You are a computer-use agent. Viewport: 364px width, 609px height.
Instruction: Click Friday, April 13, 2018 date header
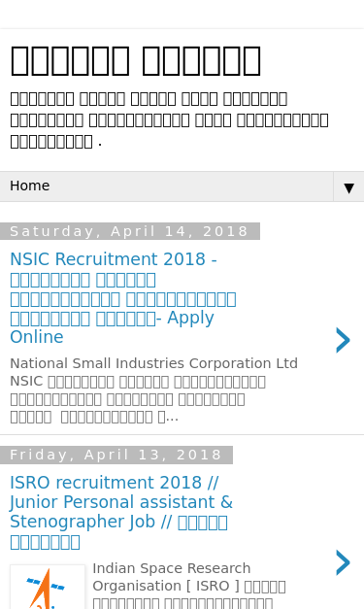click(x=116, y=455)
